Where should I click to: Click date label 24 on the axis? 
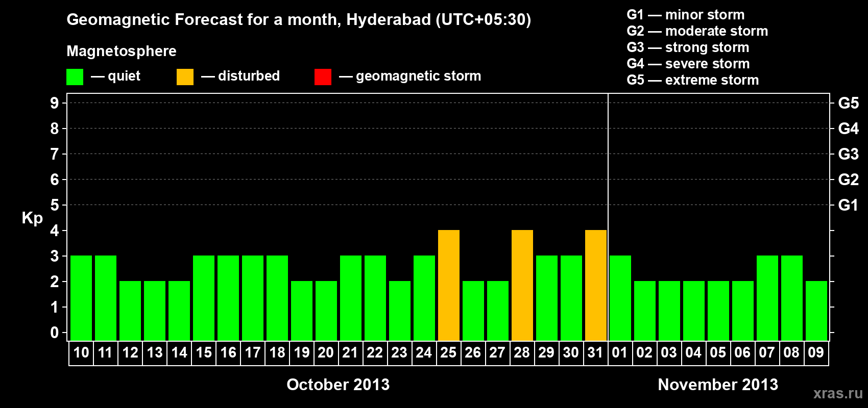tap(424, 352)
